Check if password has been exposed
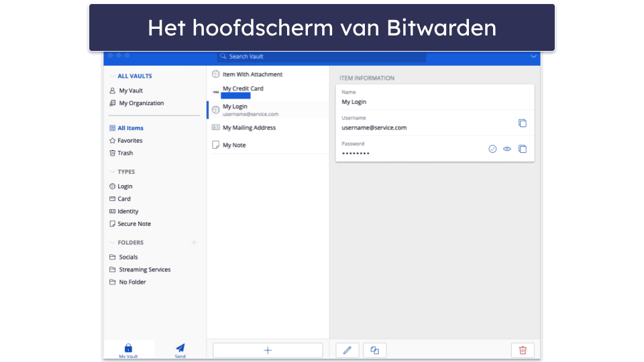Image resolution: width=644 pixels, height=362 pixels. [492, 149]
